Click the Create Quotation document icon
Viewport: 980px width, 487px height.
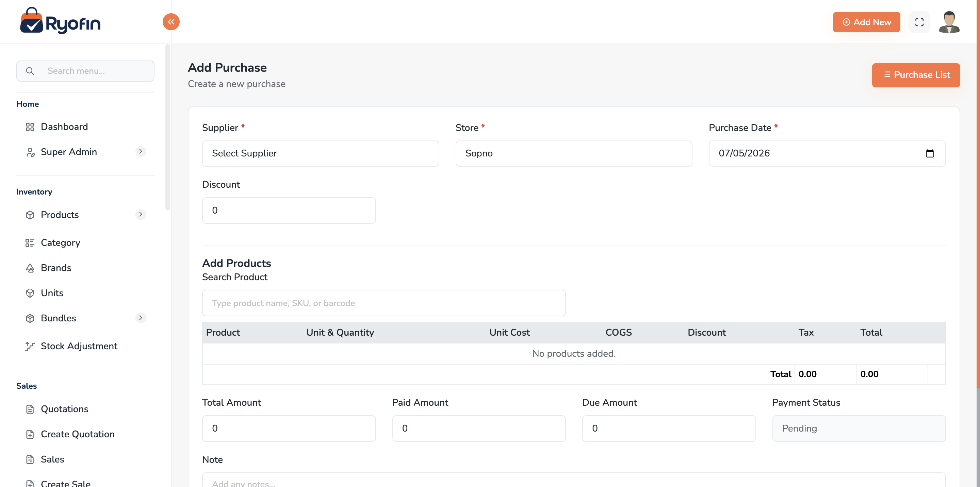tap(30, 434)
